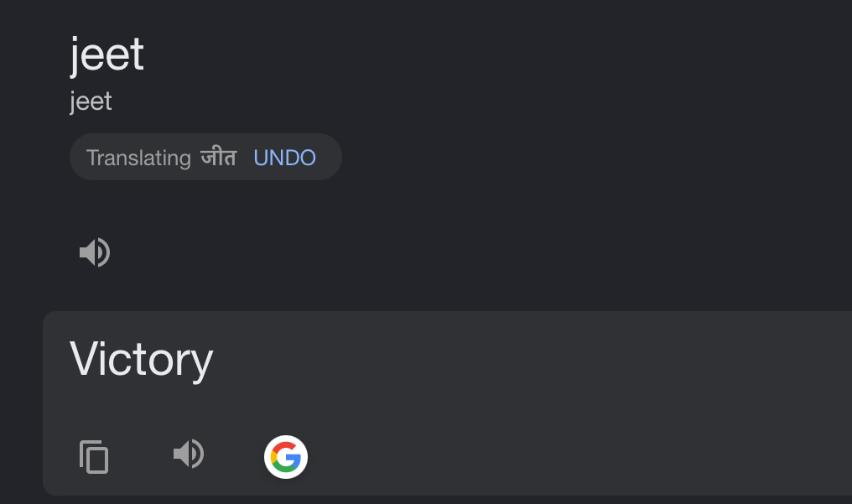This screenshot has width=852, height=504.
Task: Click the blue UNDO text
Action: click(x=284, y=158)
